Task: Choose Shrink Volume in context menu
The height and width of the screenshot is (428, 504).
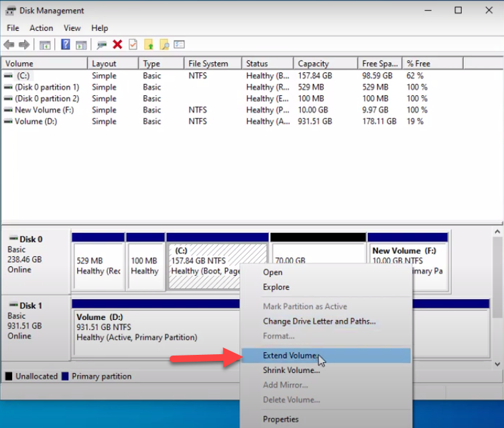Action: click(291, 370)
